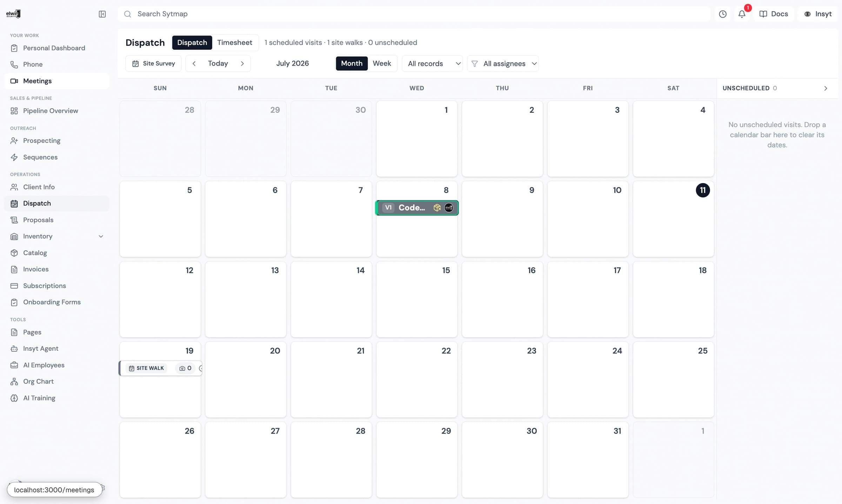This screenshot has height=504, width=842.
Task: Open Prospecting page
Action: (x=57, y=141)
